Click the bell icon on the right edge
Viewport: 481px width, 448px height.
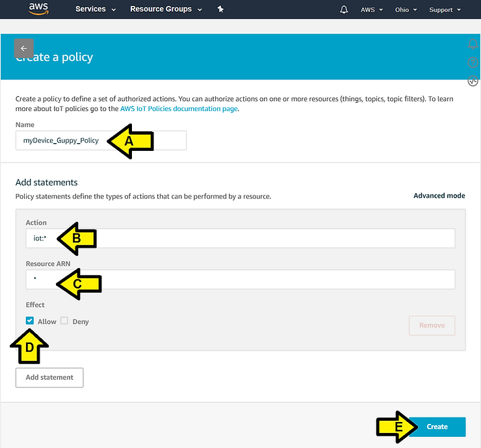point(473,44)
